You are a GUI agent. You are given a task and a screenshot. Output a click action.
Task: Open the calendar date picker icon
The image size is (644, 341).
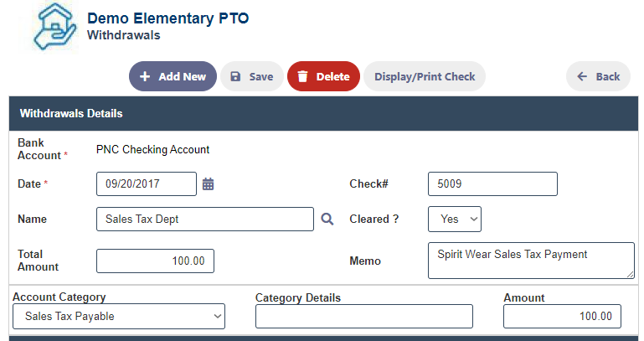209,183
